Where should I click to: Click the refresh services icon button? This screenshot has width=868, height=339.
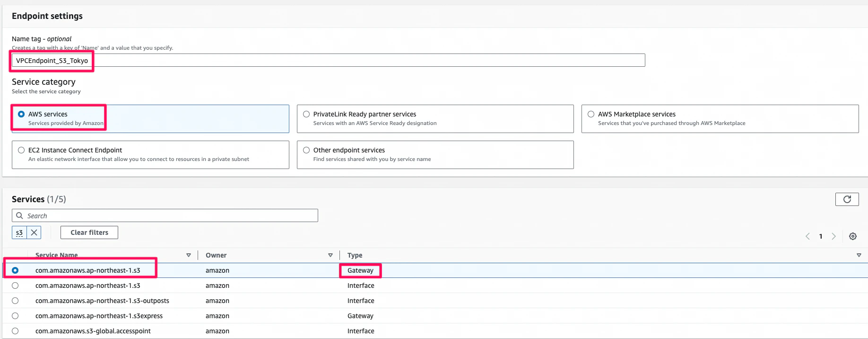tap(847, 199)
